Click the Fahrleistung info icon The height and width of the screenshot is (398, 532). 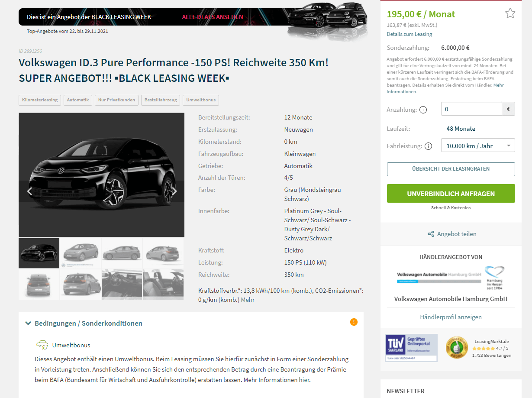tap(429, 146)
